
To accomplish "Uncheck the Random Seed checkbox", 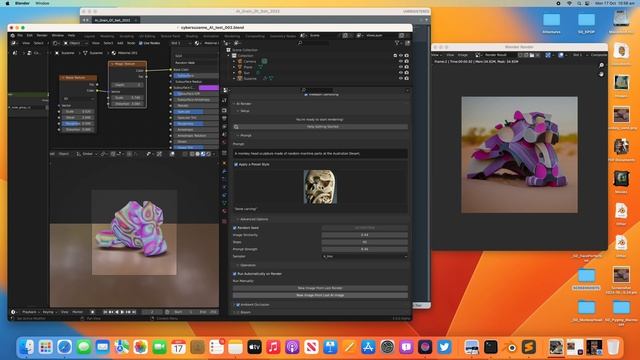I will [x=235, y=228].
